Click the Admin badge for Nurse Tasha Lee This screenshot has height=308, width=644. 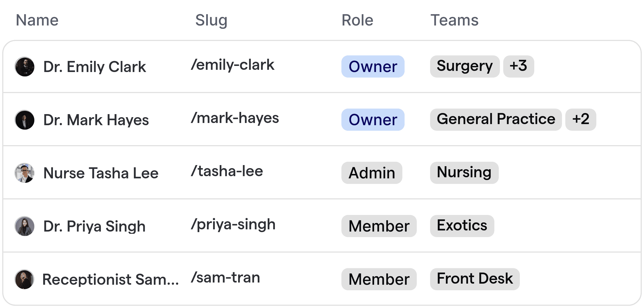(372, 173)
